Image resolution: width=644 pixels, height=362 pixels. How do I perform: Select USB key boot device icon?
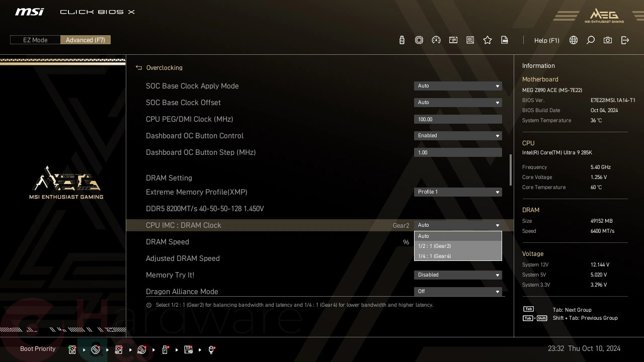click(165, 349)
